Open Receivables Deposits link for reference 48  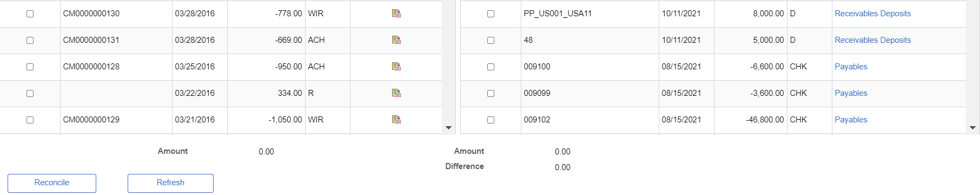(872, 40)
